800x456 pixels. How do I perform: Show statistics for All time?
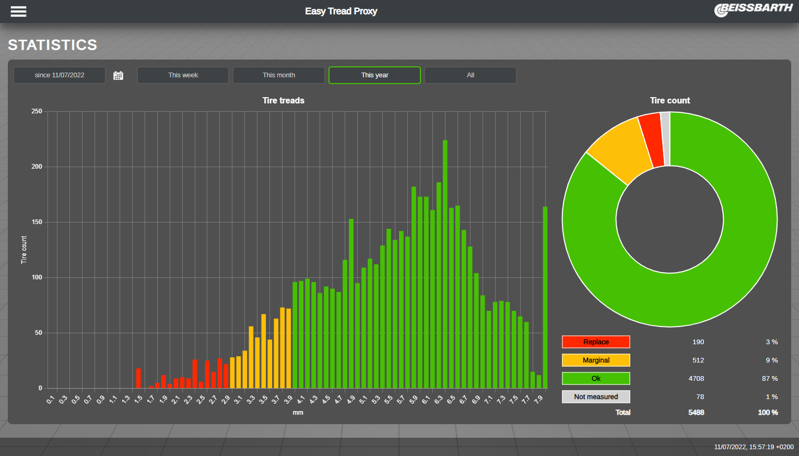[470, 75]
